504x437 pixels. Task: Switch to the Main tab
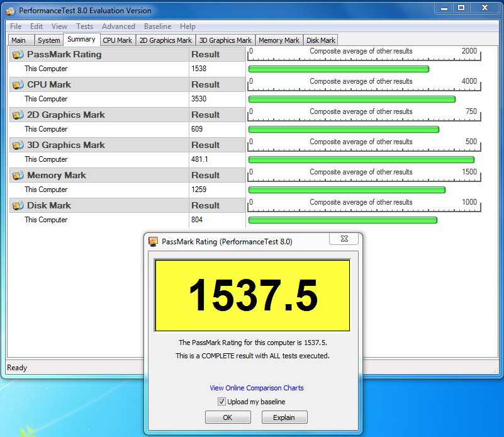point(21,40)
